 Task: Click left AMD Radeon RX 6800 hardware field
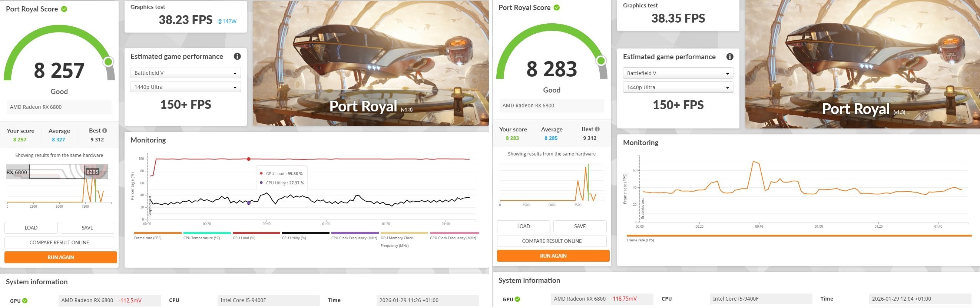tap(59, 107)
